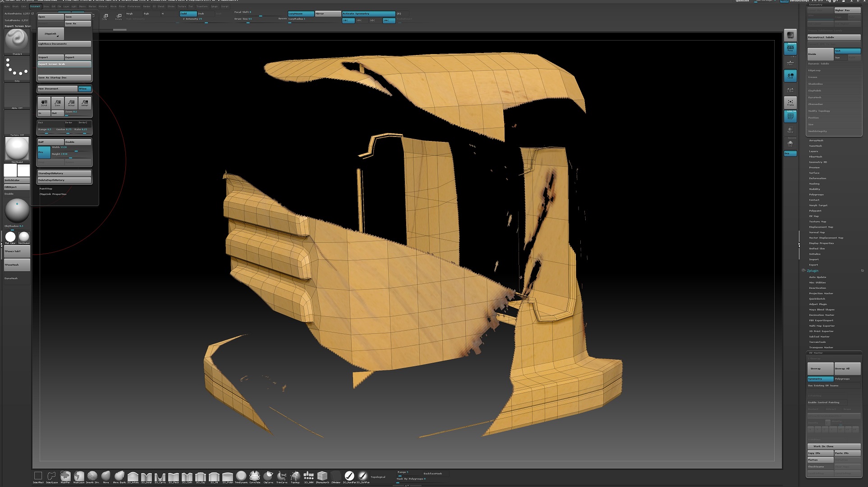Choose the SO_HardPaint brush
868x487 pixels.
coord(349,477)
